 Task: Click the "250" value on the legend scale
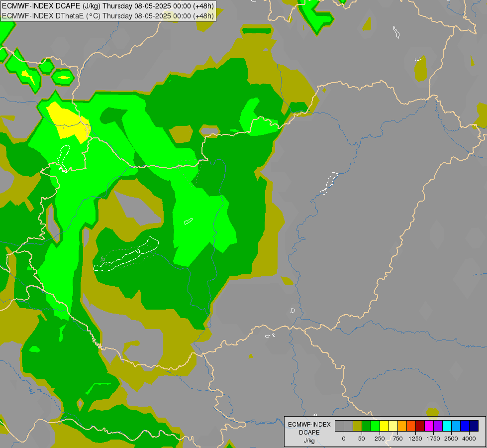coord(380,439)
